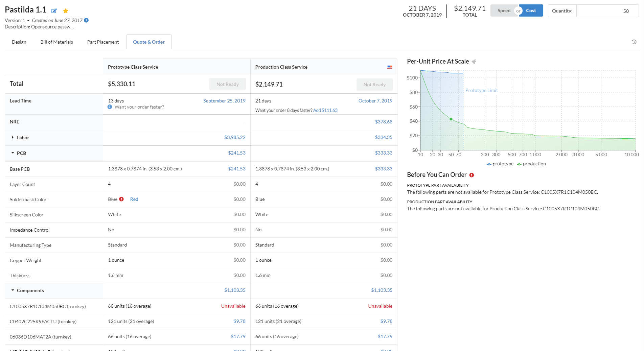
Task: Click the Add $111.63 faster order link
Action: click(x=325, y=110)
